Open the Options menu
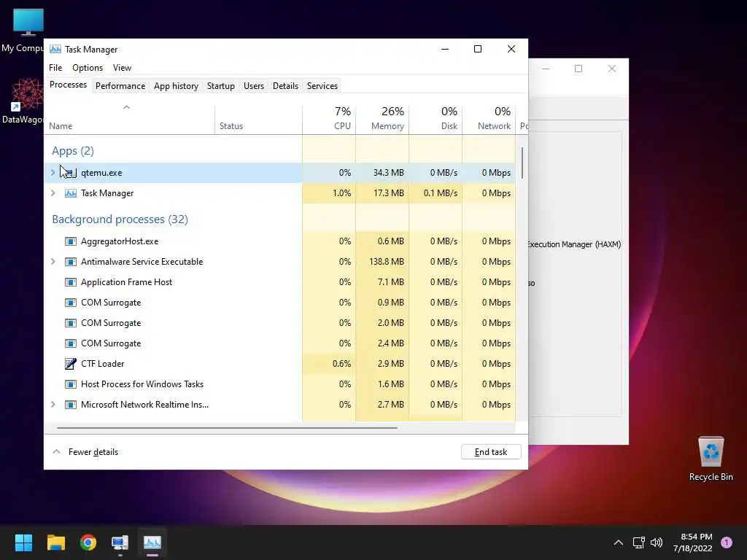Screen dimensions: 747x560 pyautogui.click(x=88, y=68)
